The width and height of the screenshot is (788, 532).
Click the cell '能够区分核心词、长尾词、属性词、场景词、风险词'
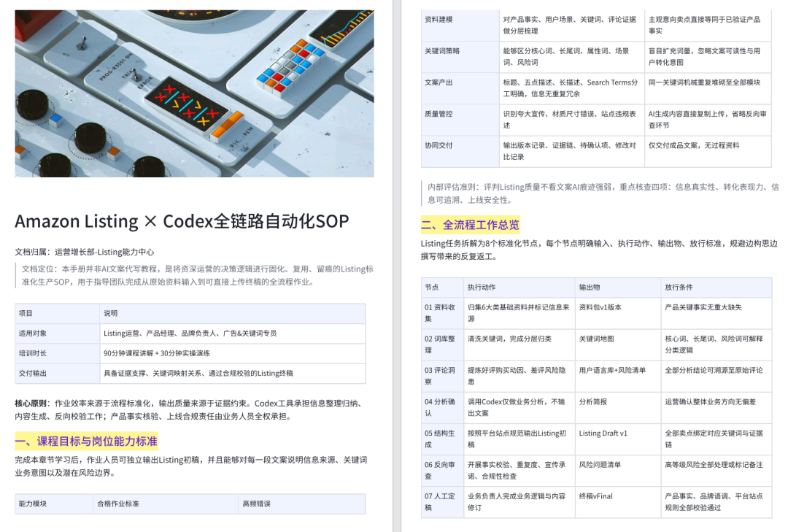(x=572, y=57)
